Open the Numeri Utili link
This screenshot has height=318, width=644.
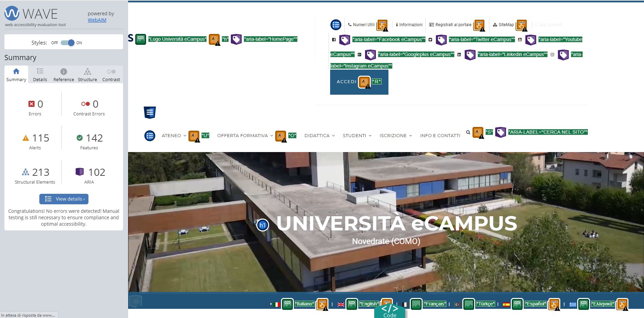(x=361, y=25)
